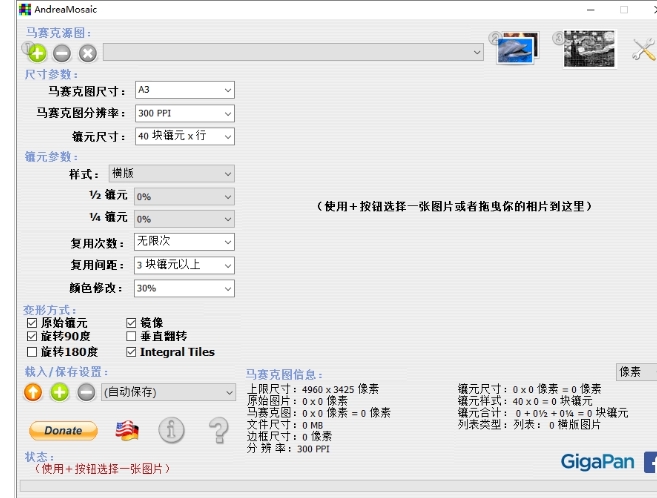Toggle the 旋转90度 checkbox

(x=32, y=336)
